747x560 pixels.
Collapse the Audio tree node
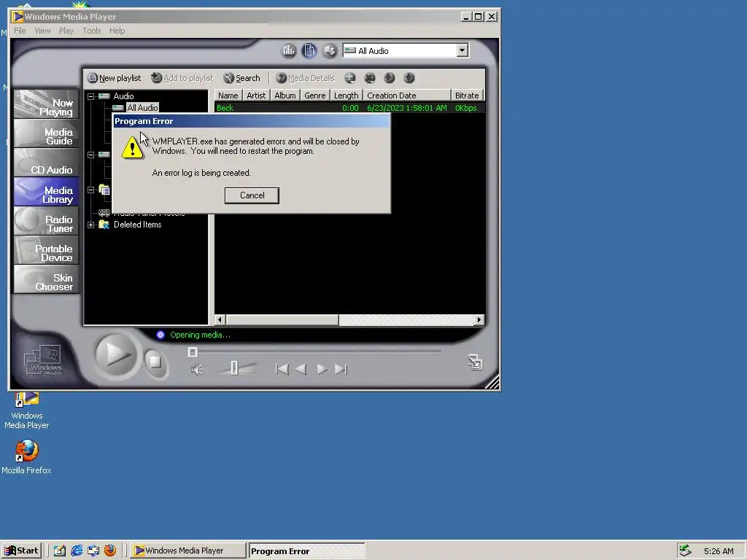pyautogui.click(x=90, y=96)
